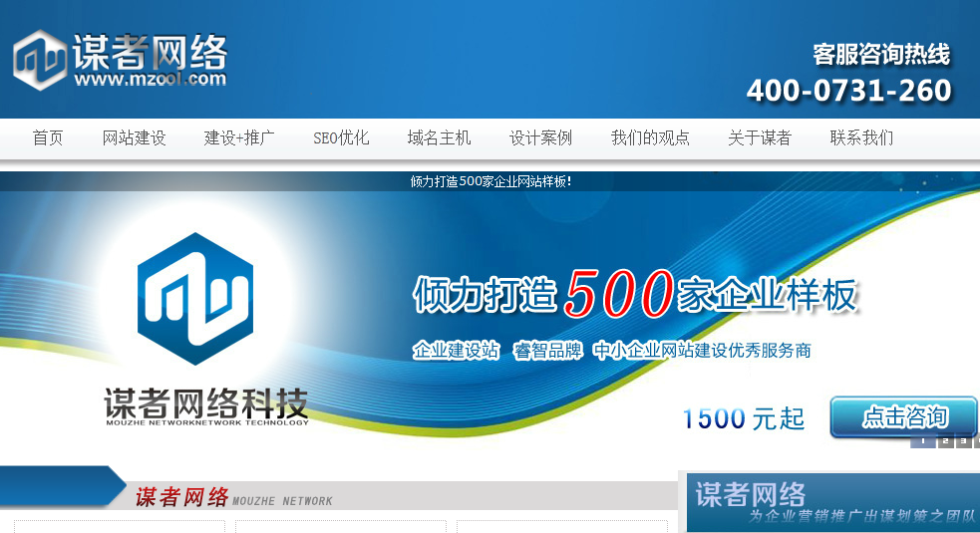Image resolution: width=980 pixels, height=533 pixels.
Task: View 设计案例 from the navigation
Action: click(x=540, y=138)
